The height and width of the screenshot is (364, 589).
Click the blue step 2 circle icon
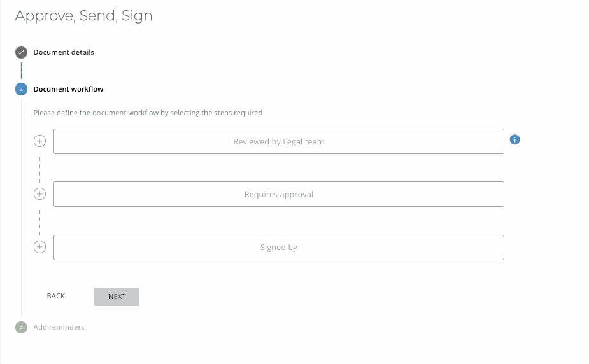(x=21, y=89)
